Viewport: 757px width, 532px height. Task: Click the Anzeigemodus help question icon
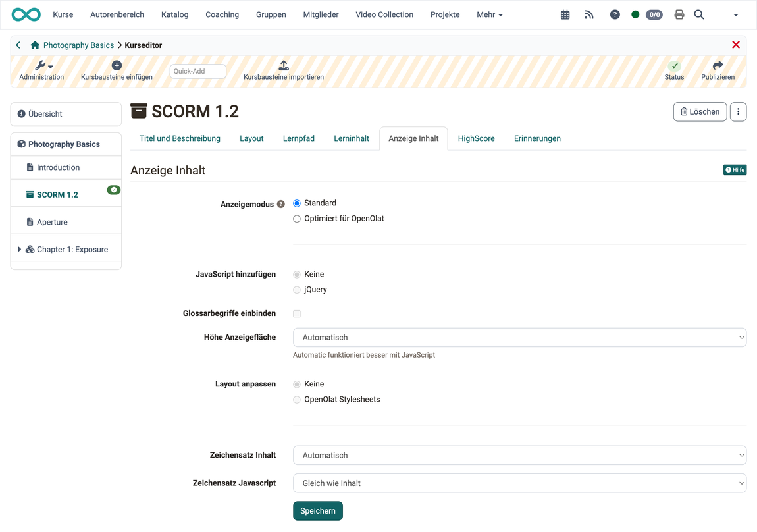pos(281,204)
